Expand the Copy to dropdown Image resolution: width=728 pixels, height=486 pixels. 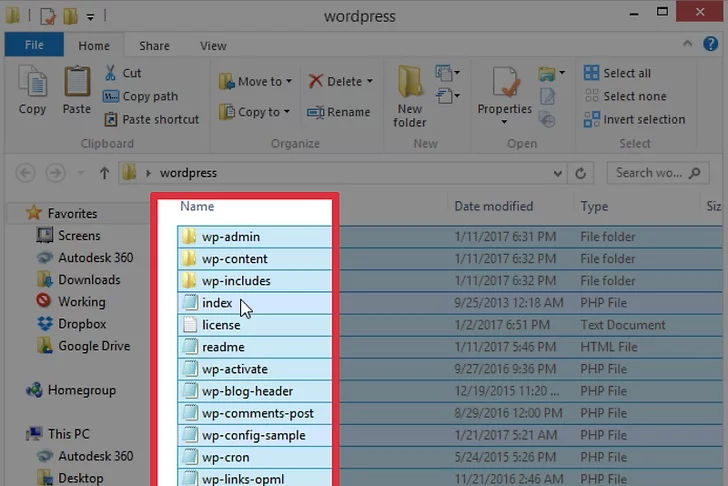(x=287, y=112)
